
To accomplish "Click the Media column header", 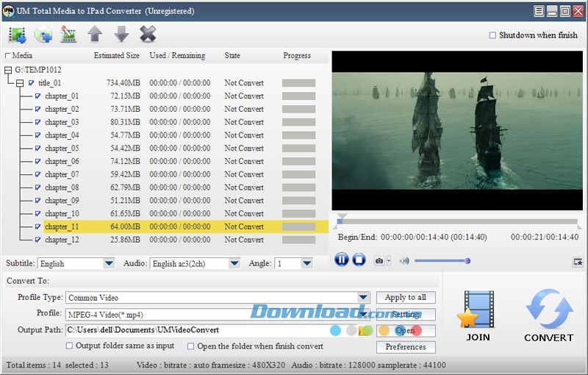I will (x=22, y=55).
